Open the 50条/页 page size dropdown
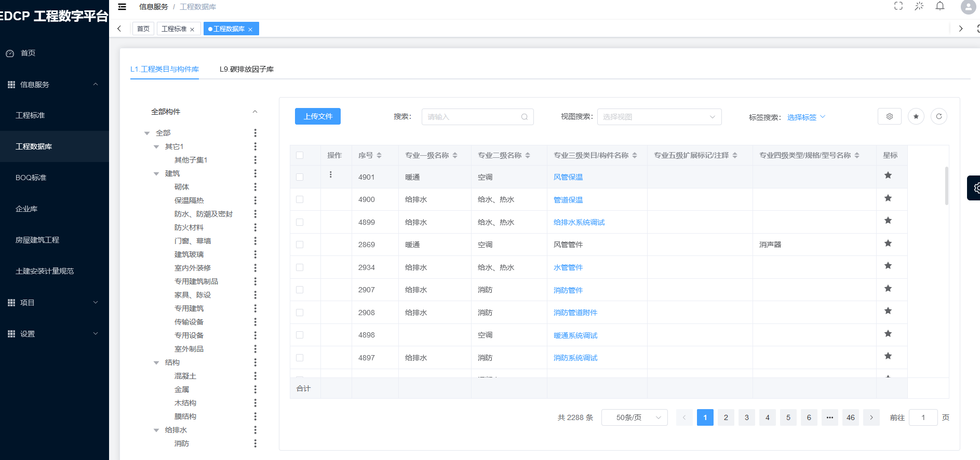Viewport: 980px width, 460px height. (x=634, y=417)
